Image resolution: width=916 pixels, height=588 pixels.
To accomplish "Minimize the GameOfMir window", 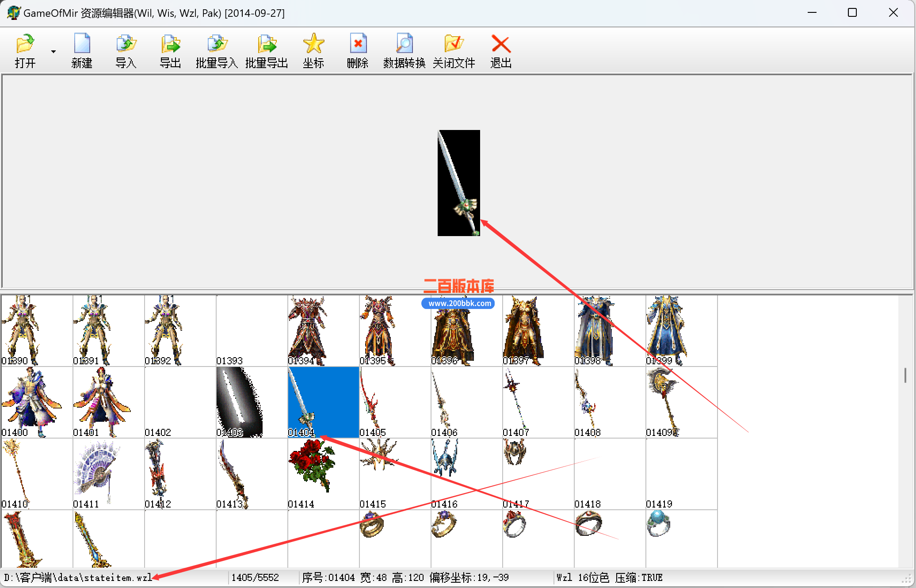I will [x=812, y=12].
